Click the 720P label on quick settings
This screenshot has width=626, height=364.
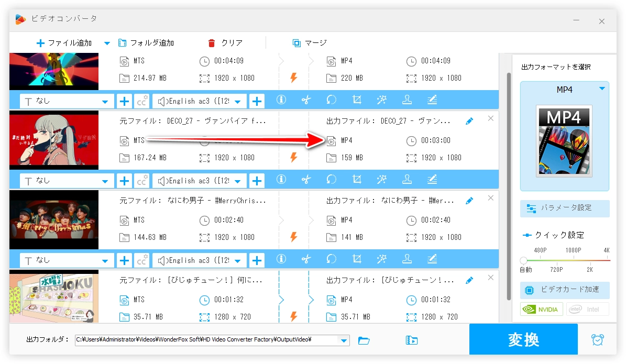(556, 270)
